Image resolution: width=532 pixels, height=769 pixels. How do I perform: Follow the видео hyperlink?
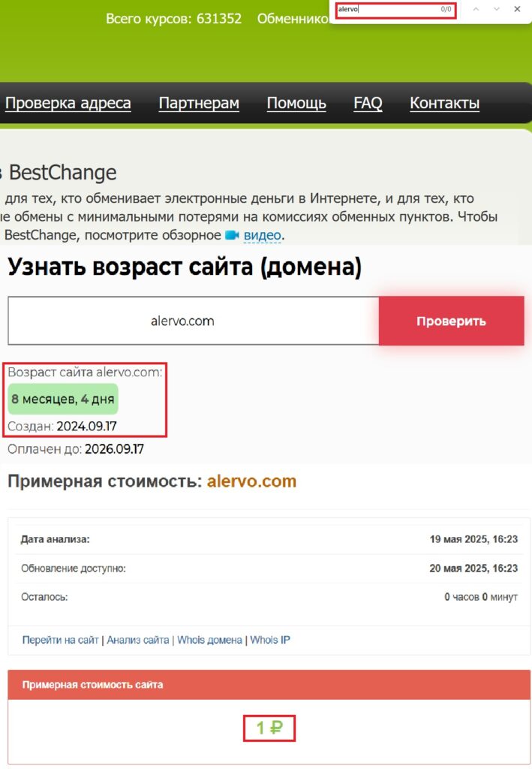coord(262,236)
